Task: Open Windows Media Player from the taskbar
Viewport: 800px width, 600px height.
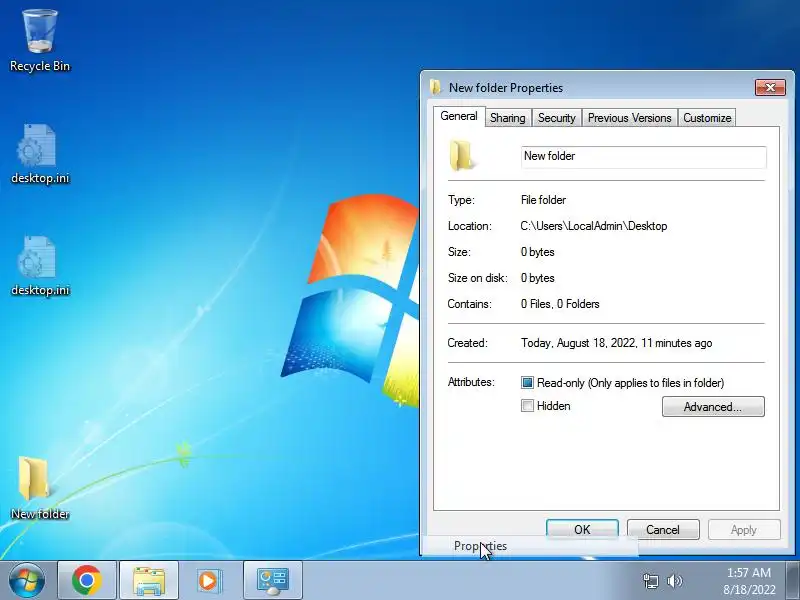Action: tap(209, 580)
